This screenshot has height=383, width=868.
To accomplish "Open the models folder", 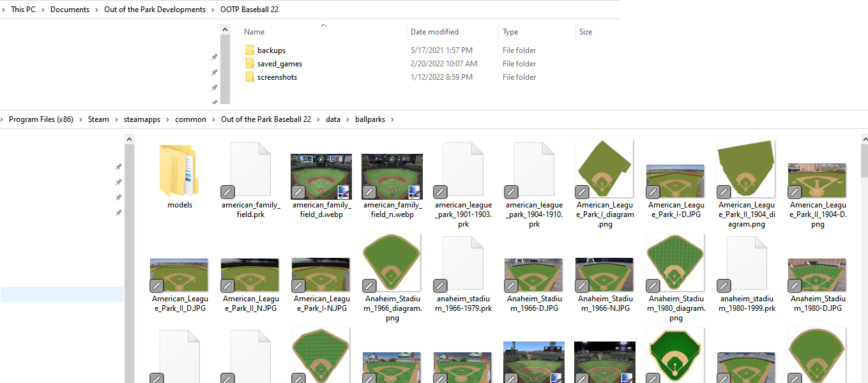I will point(179,172).
